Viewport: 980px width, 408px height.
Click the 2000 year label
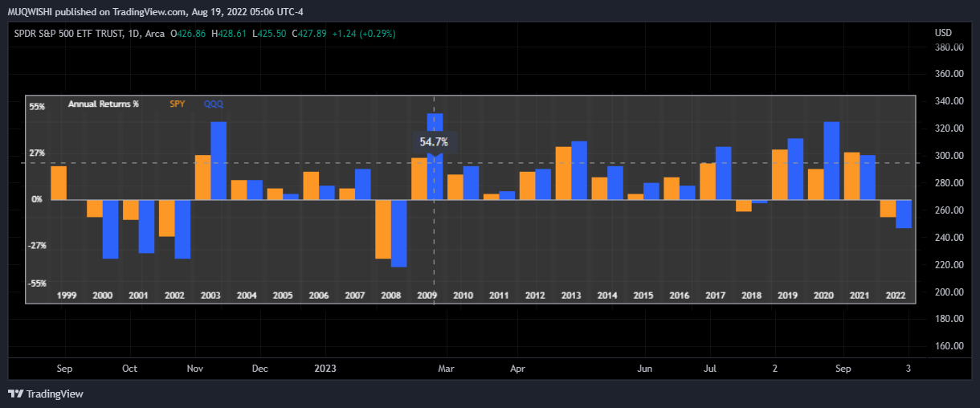(x=102, y=296)
